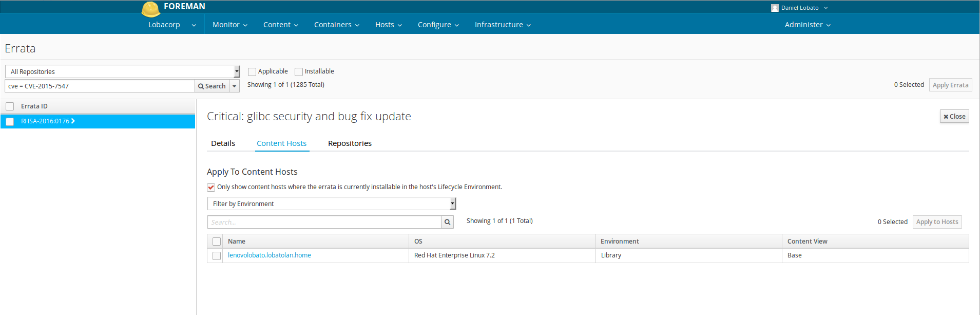Click the magnifier icon in content hosts search
The image size is (980, 315).
pyautogui.click(x=447, y=222)
